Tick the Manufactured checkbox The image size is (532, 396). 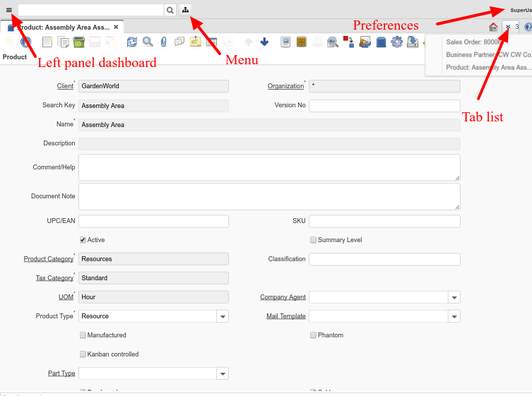(83, 335)
